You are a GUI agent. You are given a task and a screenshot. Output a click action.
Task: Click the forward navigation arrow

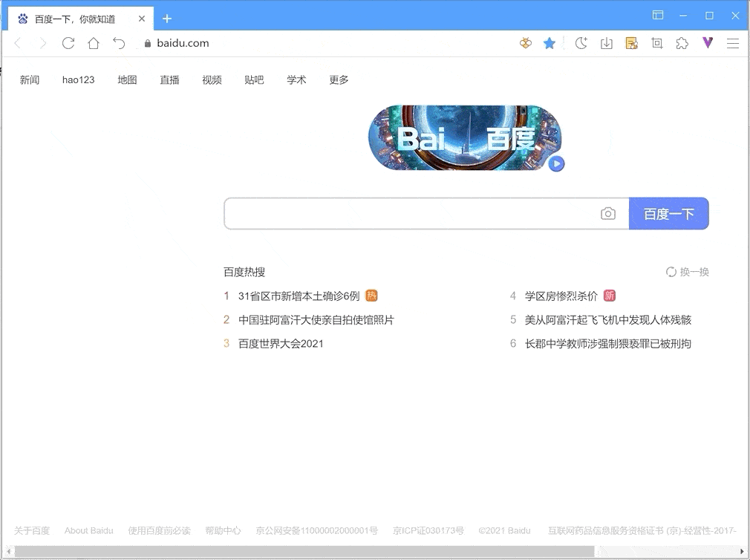point(43,43)
